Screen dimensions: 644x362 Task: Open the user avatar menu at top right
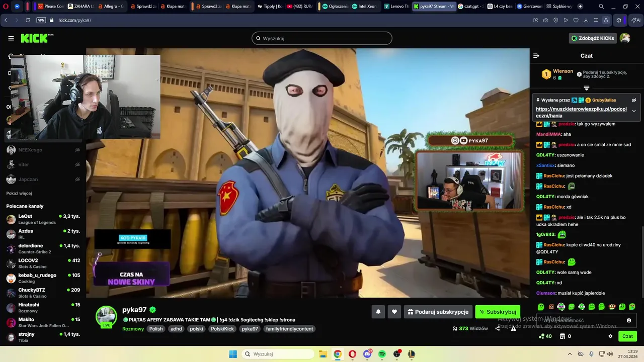pos(625,38)
